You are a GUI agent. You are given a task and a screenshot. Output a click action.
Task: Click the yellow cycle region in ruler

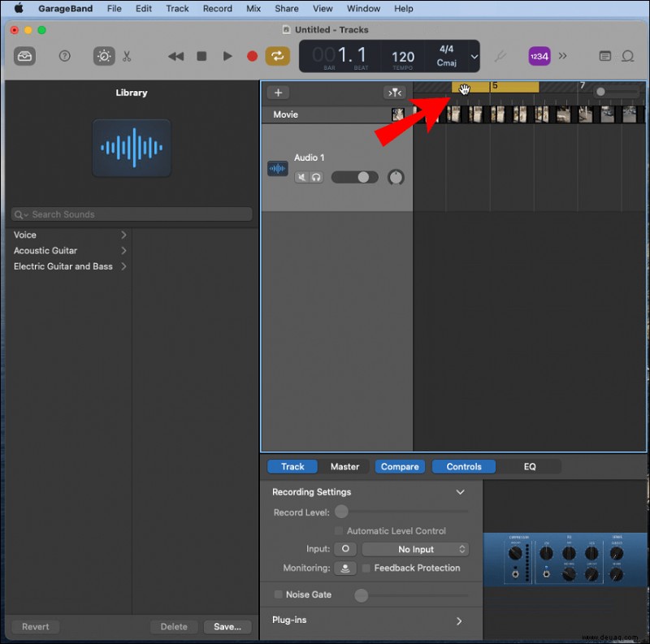point(496,87)
